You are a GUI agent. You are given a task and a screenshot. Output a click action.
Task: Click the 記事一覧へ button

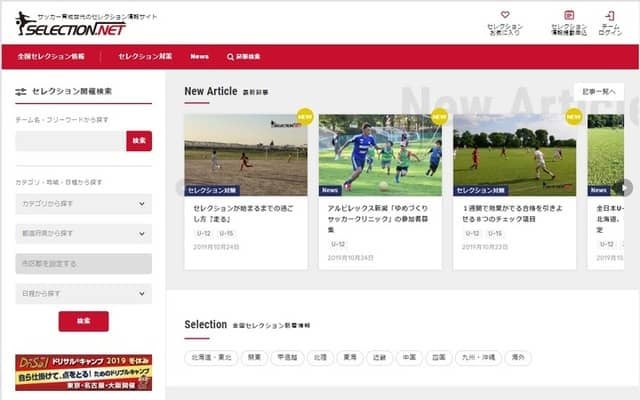coord(599,91)
